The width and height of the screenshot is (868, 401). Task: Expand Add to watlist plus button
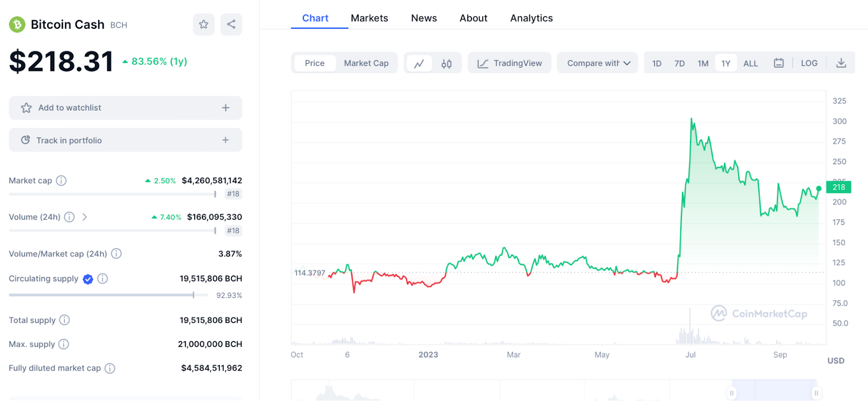(226, 108)
